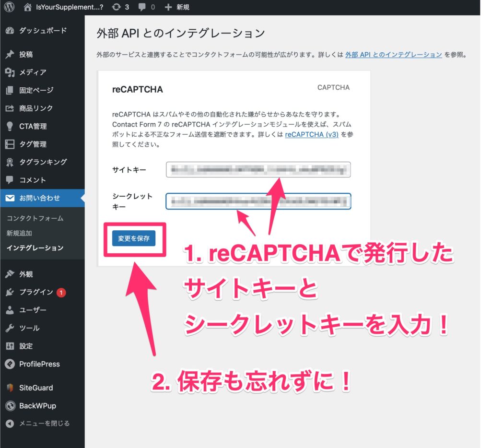Click 変更を保存 button

(134, 238)
